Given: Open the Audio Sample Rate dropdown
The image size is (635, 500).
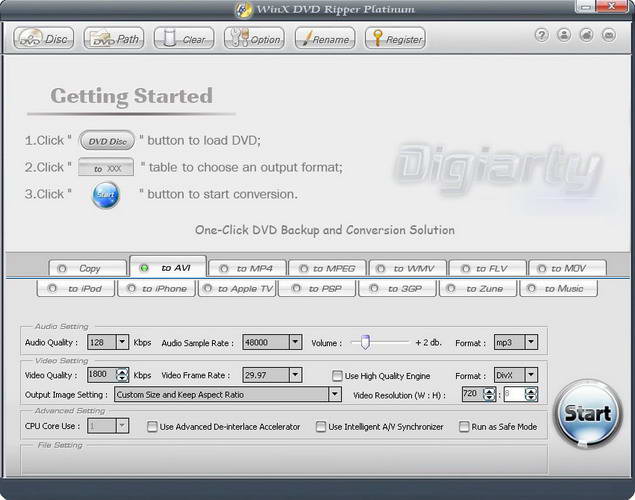Looking at the screenshot, I should (295, 343).
